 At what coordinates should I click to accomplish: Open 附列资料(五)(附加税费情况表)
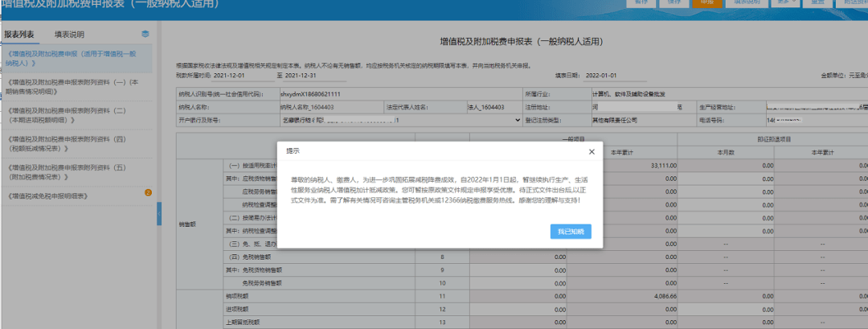pos(76,172)
